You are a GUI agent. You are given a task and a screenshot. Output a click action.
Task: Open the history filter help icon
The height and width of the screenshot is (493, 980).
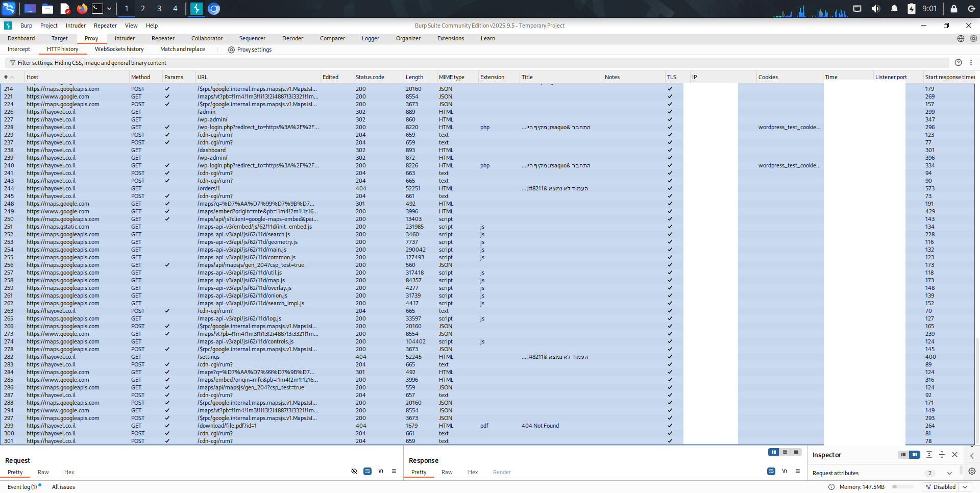click(958, 63)
